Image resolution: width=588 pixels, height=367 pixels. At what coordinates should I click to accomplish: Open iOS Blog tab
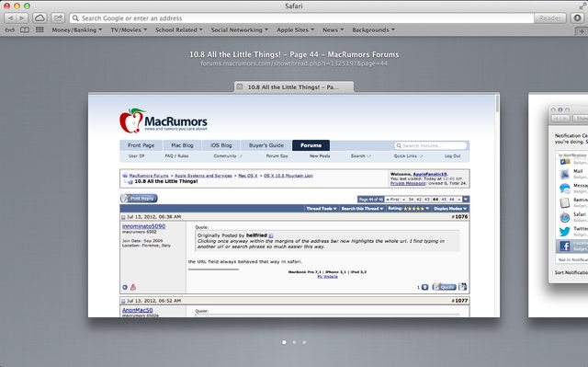coord(220,145)
